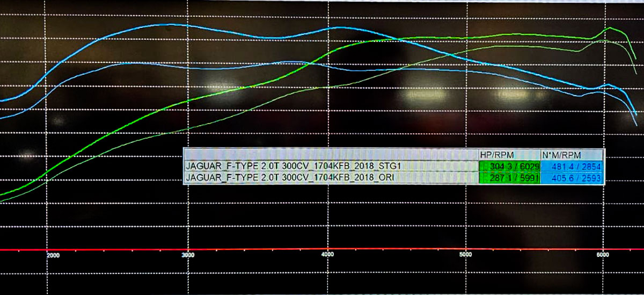Click the 6000 RPM axis label
This screenshot has height=295, width=644.
click(603, 255)
